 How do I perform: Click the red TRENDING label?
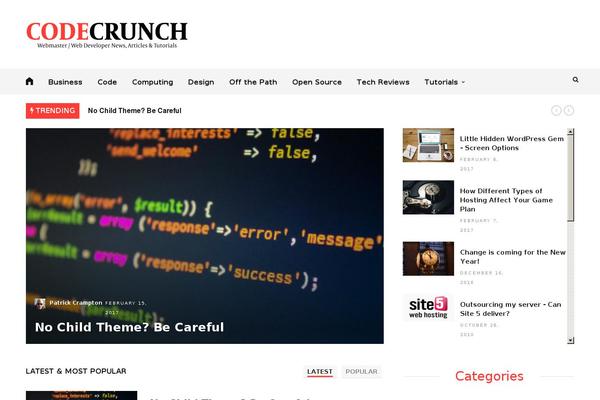(x=52, y=111)
